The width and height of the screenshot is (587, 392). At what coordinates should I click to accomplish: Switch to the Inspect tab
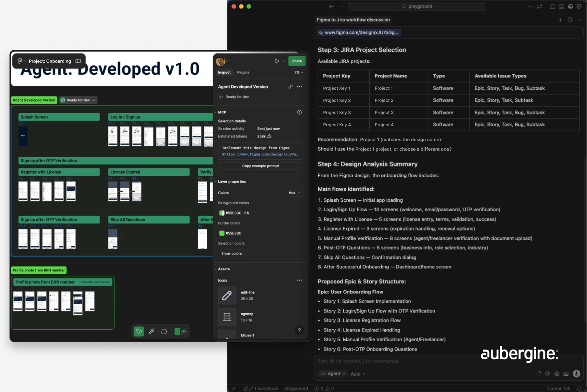pos(224,73)
